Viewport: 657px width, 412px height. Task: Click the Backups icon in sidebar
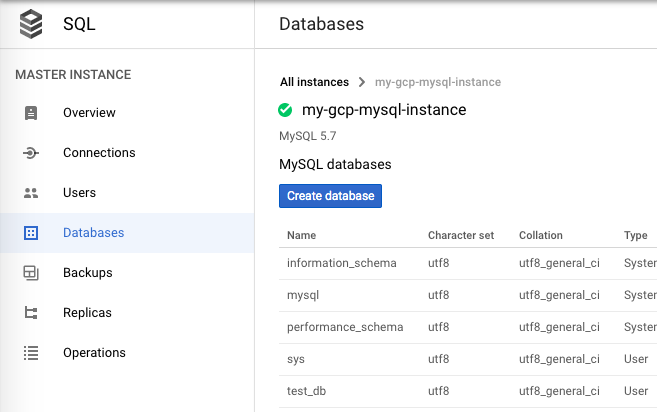click(31, 273)
